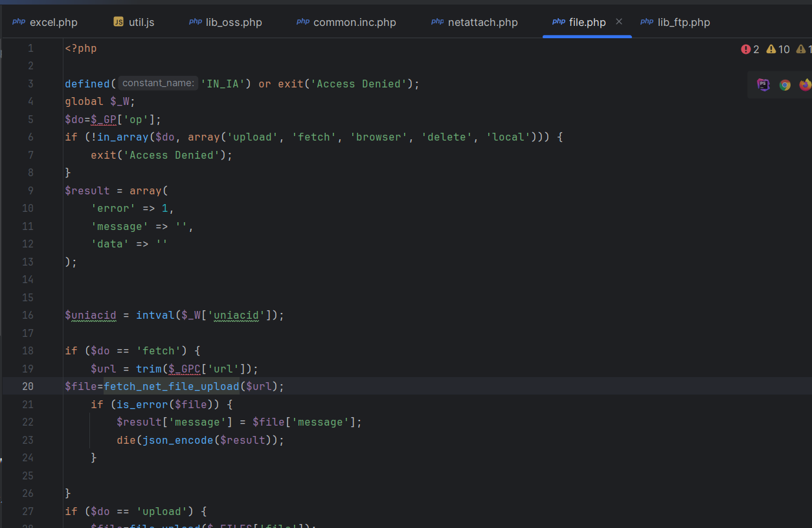
Task: Switch to the excel.php tab
Action: 45,22
